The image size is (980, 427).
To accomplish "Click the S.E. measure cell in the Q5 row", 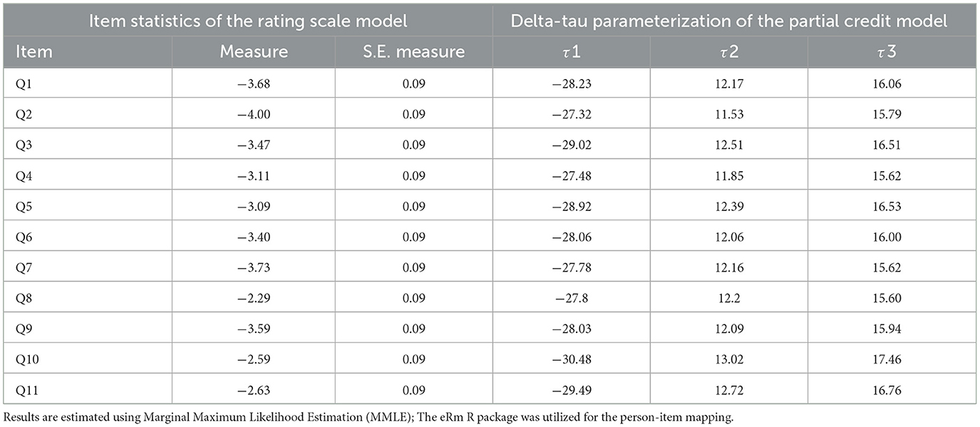I will 413,206.
